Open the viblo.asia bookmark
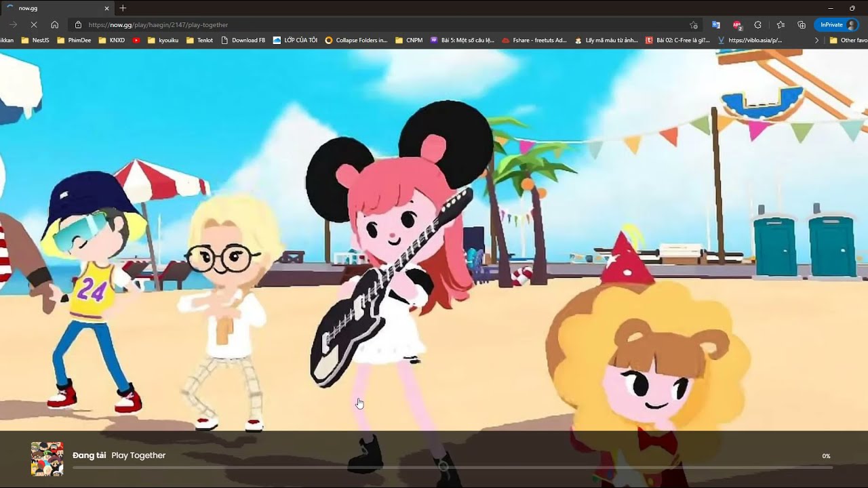The image size is (868, 488). pos(749,40)
